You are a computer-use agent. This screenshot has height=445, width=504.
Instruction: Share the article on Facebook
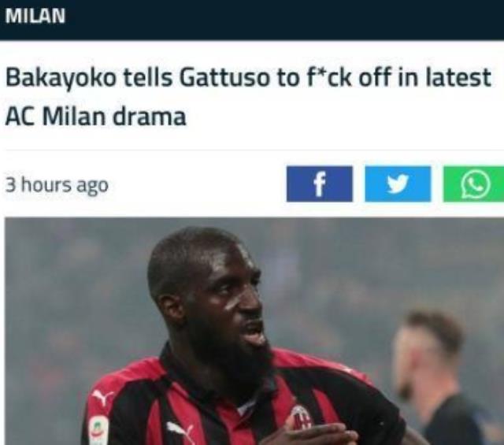[319, 184]
